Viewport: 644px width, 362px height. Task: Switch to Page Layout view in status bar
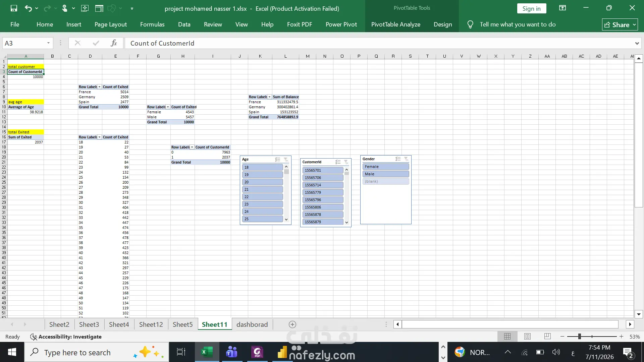[527, 337]
